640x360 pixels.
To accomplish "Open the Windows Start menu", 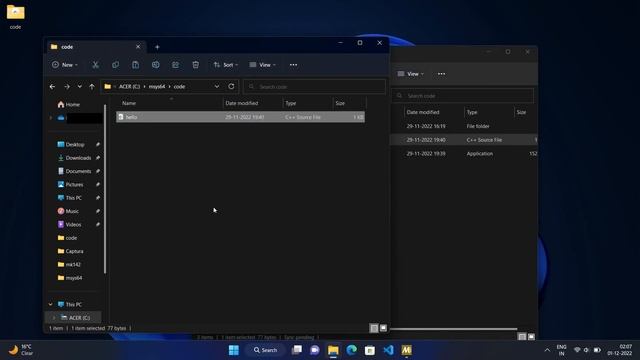I will point(234,350).
